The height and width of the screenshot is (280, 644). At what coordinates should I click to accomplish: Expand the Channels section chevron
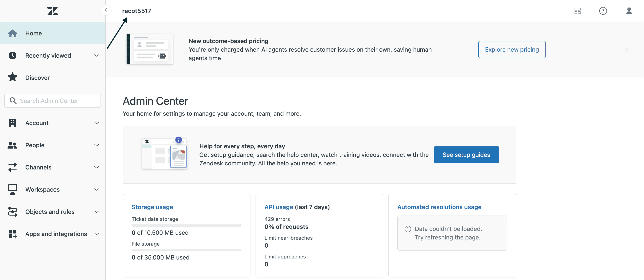(x=96, y=167)
